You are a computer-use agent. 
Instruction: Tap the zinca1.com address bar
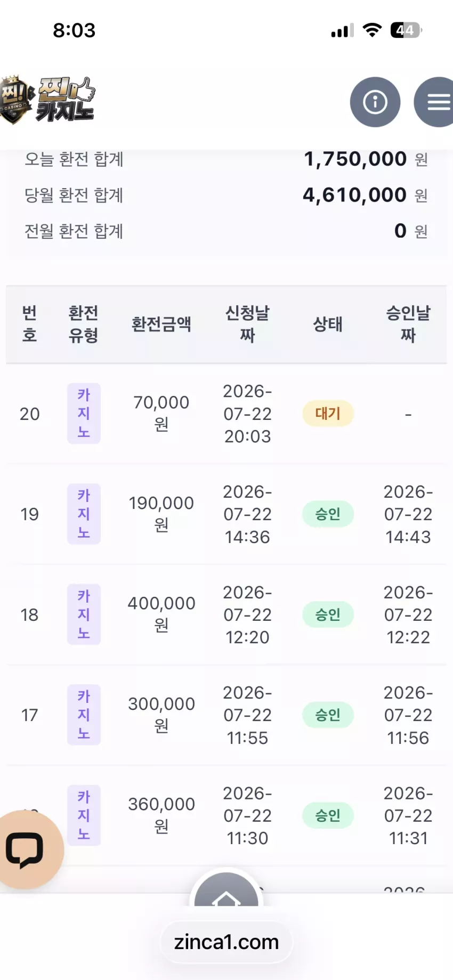(x=226, y=942)
